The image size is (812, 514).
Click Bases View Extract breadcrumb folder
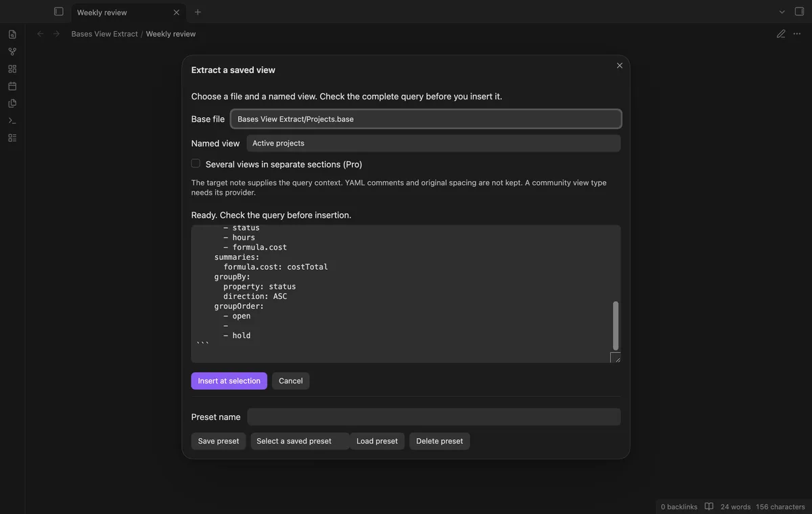104,34
